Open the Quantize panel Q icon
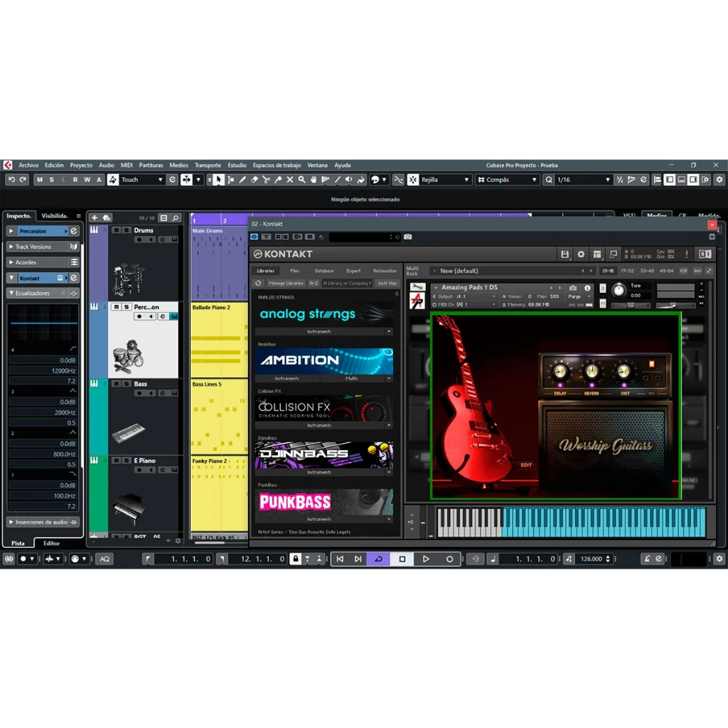This screenshot has width=728, height=728. coord(549,180)
